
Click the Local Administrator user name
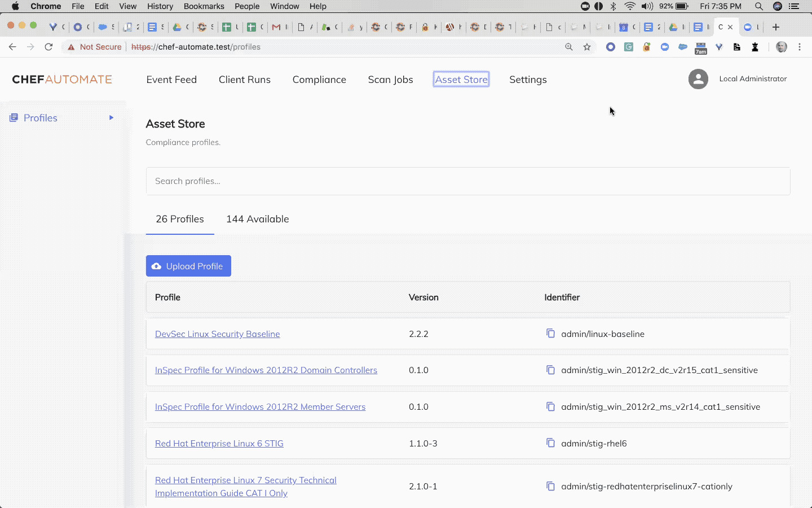[x=753, y=78]
